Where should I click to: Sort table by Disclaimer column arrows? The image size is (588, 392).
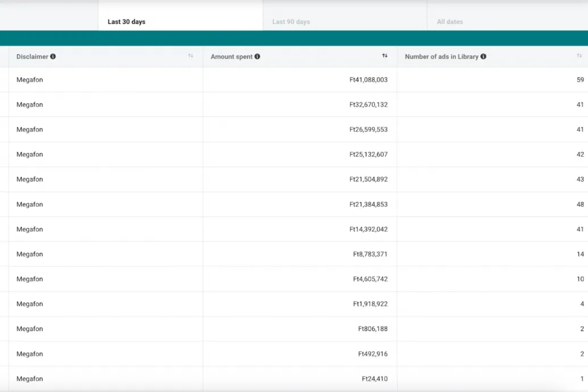(190, 56)
